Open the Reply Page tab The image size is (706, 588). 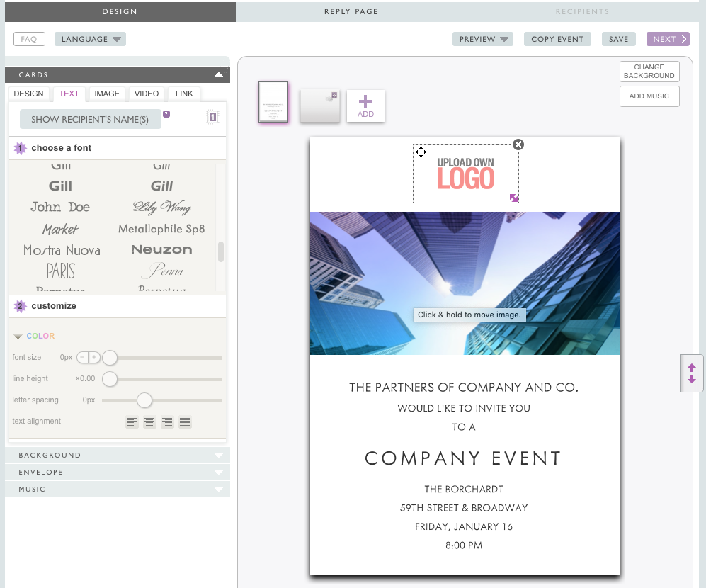351,12
